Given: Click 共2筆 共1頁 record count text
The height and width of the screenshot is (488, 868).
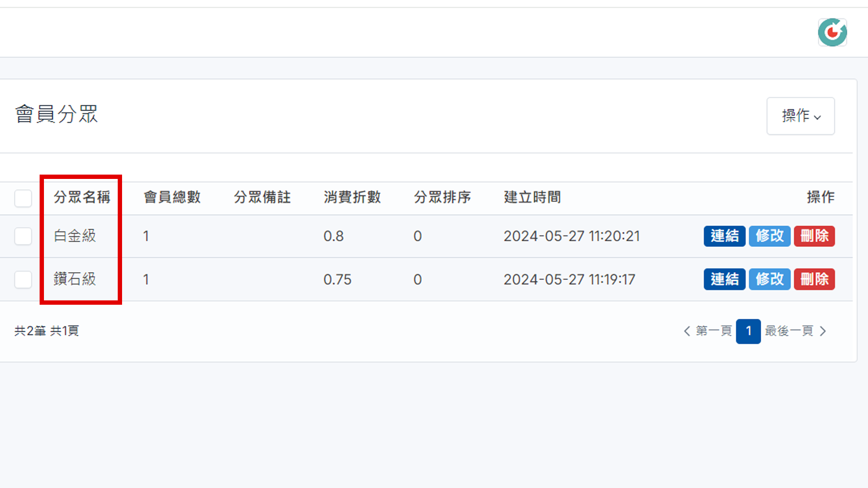Looking at the screenshot, I should pyautogui.click(x=47, y=331).
